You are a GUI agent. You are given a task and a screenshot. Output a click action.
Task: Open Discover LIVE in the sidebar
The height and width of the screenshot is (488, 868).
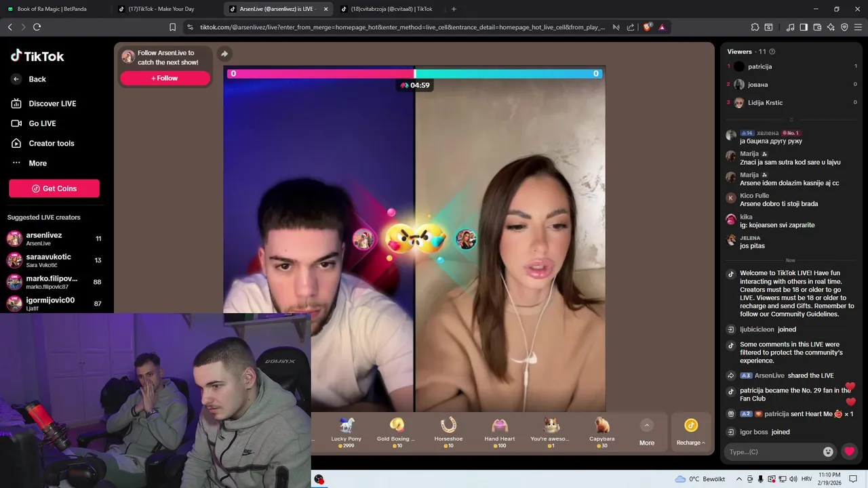coord(43,104)
